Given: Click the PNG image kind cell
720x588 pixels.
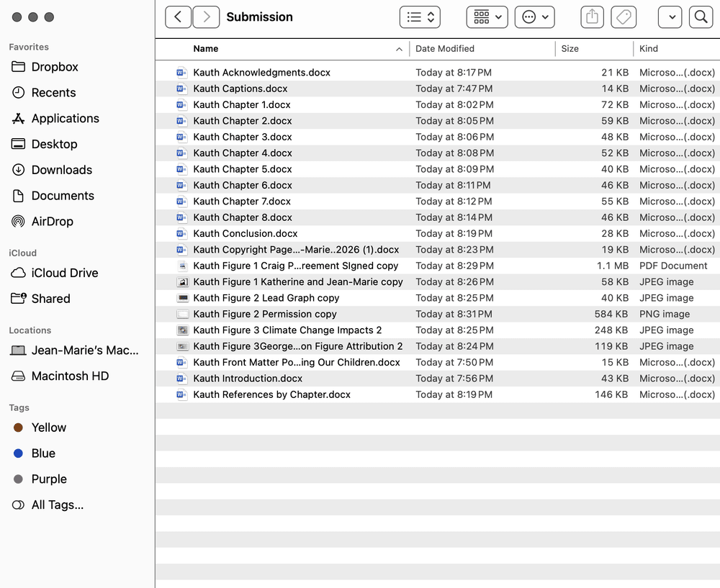Looking at the screenshot, I should pyautogui.click(x=665, y=314).
